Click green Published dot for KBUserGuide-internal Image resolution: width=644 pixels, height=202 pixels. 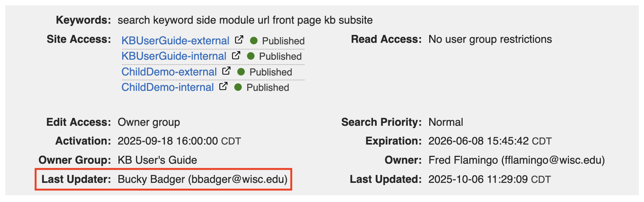click(x=251, y=56)
